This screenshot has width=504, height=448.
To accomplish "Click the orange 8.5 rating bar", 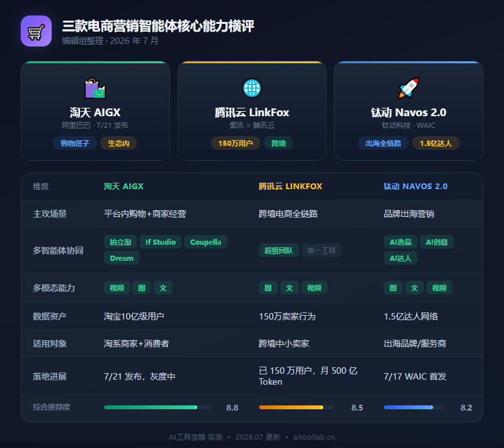I will [x=297, y=407].
